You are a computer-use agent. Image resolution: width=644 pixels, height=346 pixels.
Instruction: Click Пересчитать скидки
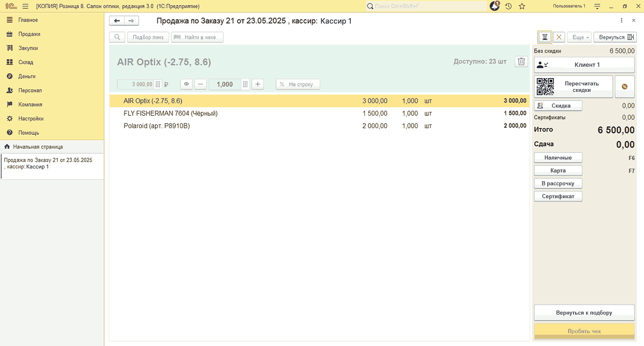574,86
